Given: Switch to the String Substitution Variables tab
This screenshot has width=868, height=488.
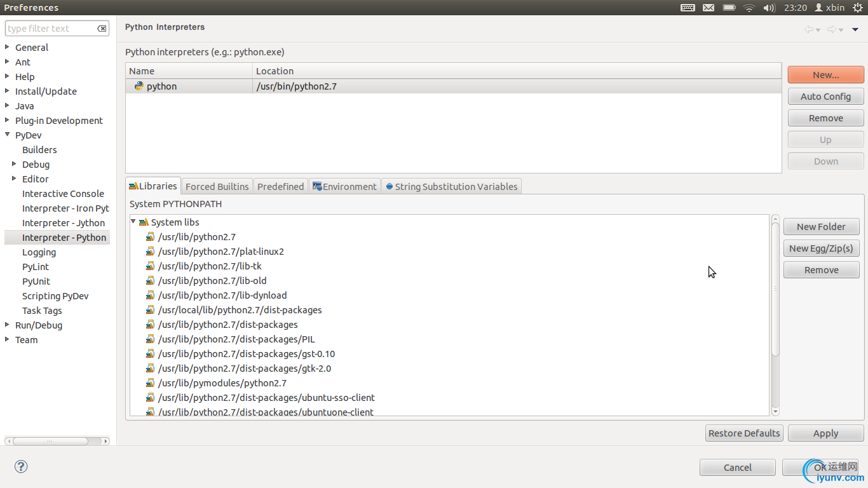Looking at the screenshot, I should coord(451,187).
